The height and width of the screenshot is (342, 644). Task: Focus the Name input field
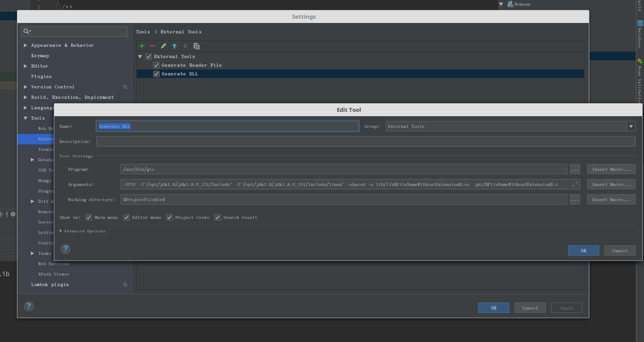(x=227, y=126)
